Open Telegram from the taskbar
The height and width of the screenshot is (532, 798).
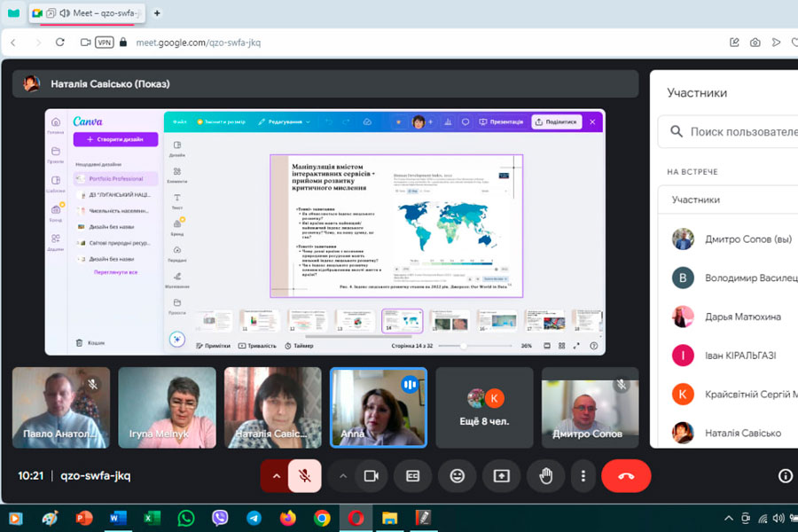(x=254, y=518)
